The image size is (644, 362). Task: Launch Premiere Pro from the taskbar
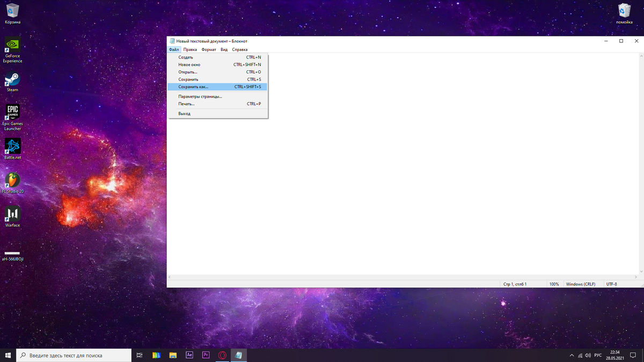pos(206,355)
